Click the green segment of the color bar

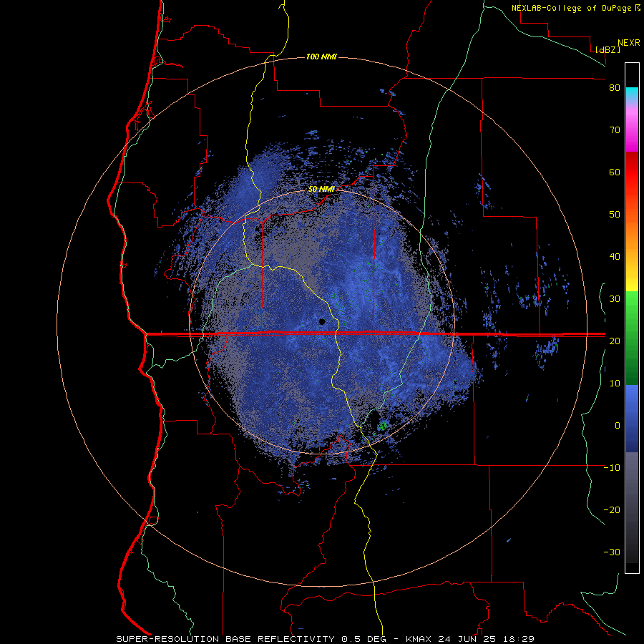tap(632, 338)
